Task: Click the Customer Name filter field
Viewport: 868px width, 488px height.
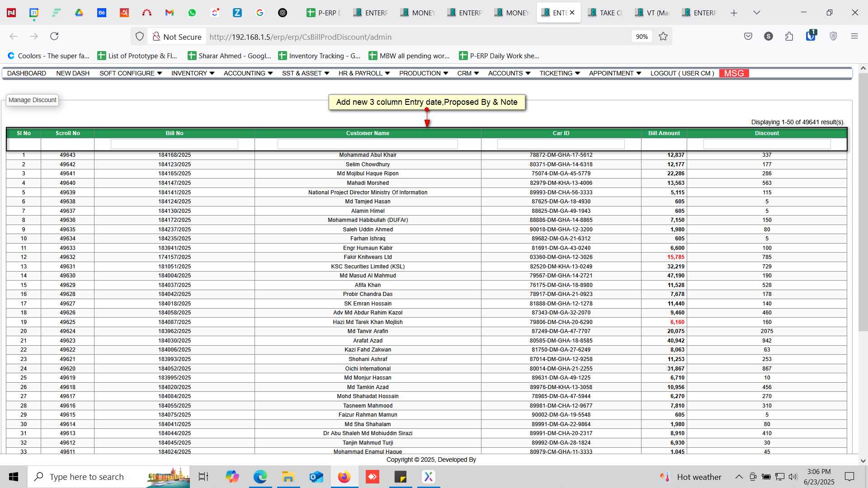Action: (x=368, y=144)
